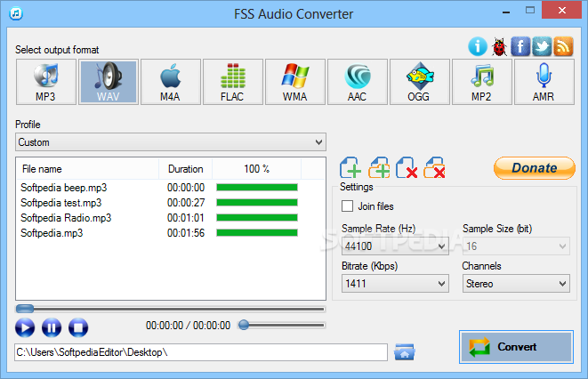Click duration 00:01:01 cell
588x379 pixels.
pos(186,218)
